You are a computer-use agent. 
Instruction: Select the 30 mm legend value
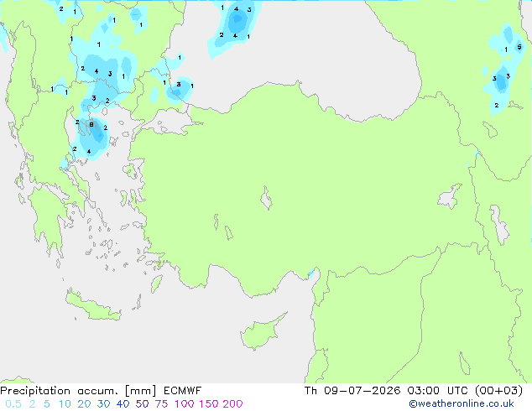point(103,404)
